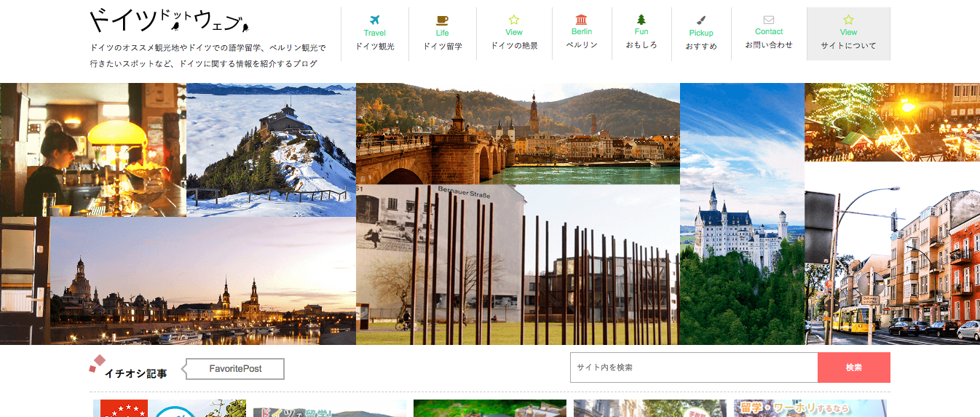Click the FavoritePost label button
This screenshot has height=417, width=980.
[x=235, y=369]
